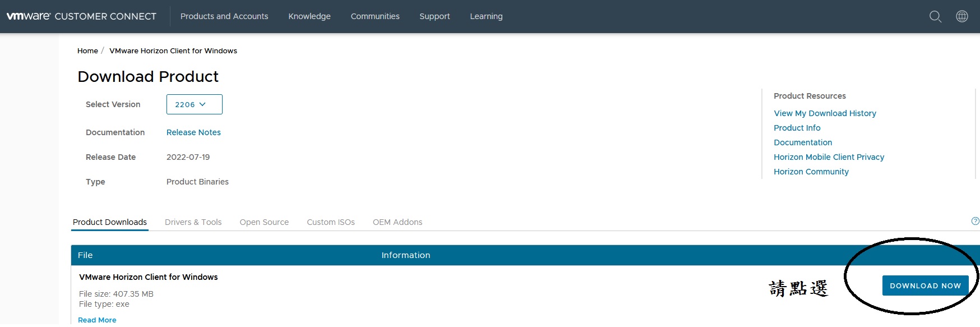The width and height of the screenshot is (980, 327).
Task: Expand the 2206 version dropdown
Action: click(x=195, y=104)
